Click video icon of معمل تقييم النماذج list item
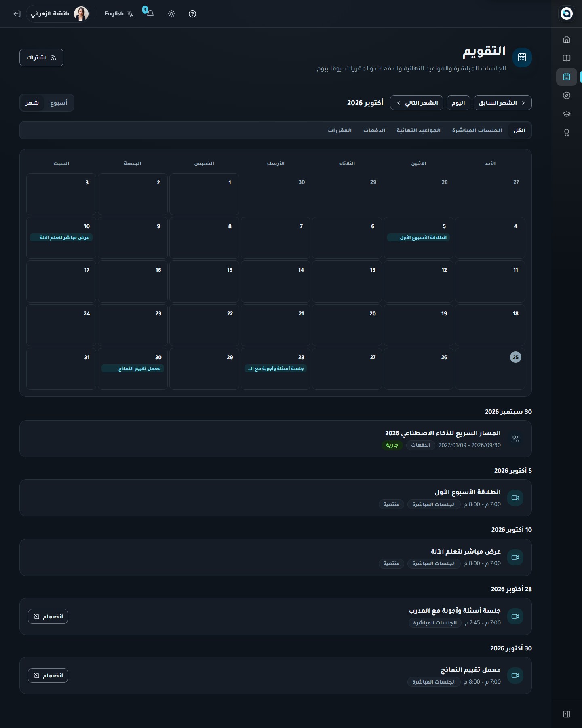Screen dimensions: 582x728 pyautogui.click(x=515, y=675)
